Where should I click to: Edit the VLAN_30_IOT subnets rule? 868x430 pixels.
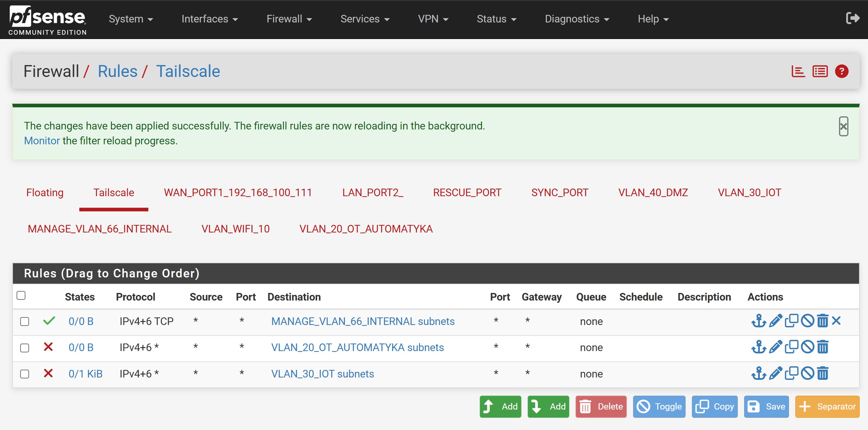[x=775, y=373]
